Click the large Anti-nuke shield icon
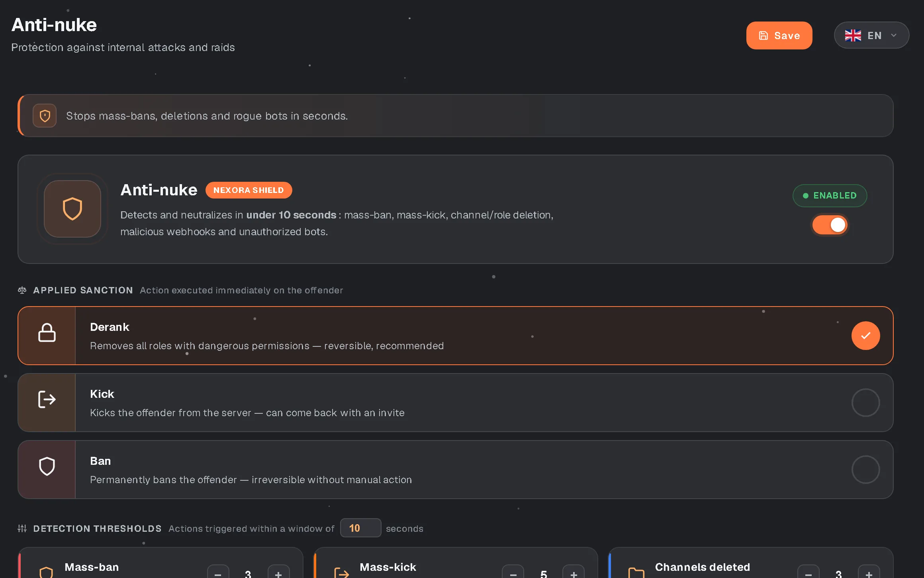The width and height of the screenshot is (924, 578). click(72, 209)
